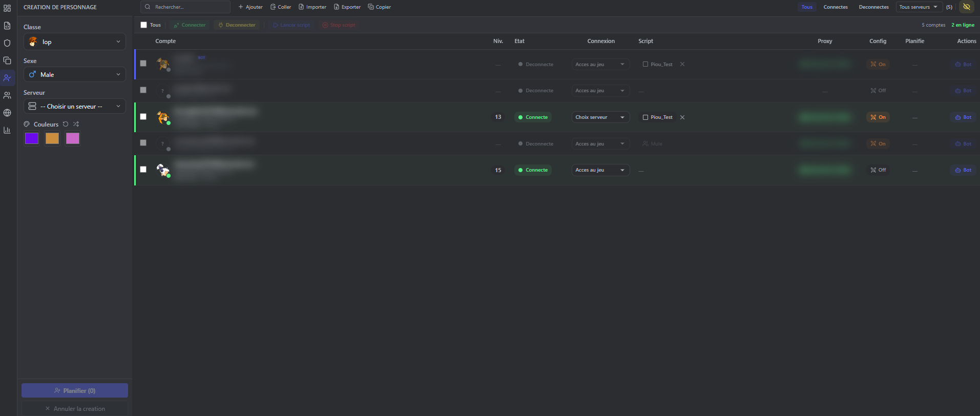The width and height of the screenshot is (980, 416).
Task: Click the Importer toolbar item
Action: [x=312, y=7]
